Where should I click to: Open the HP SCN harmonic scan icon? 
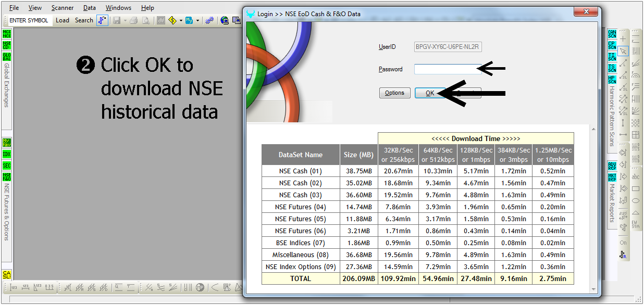tap(612, 80)
